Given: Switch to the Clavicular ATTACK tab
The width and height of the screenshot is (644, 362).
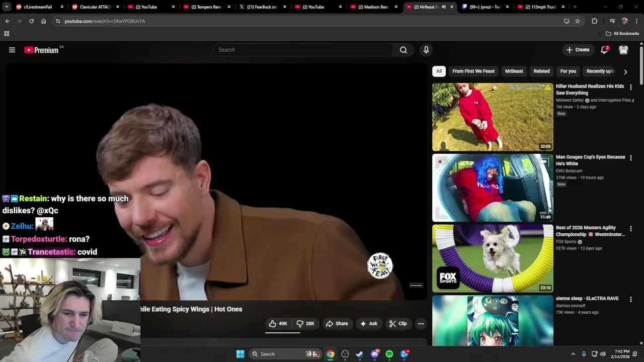Looking at the screenshot, I should 95,7.
